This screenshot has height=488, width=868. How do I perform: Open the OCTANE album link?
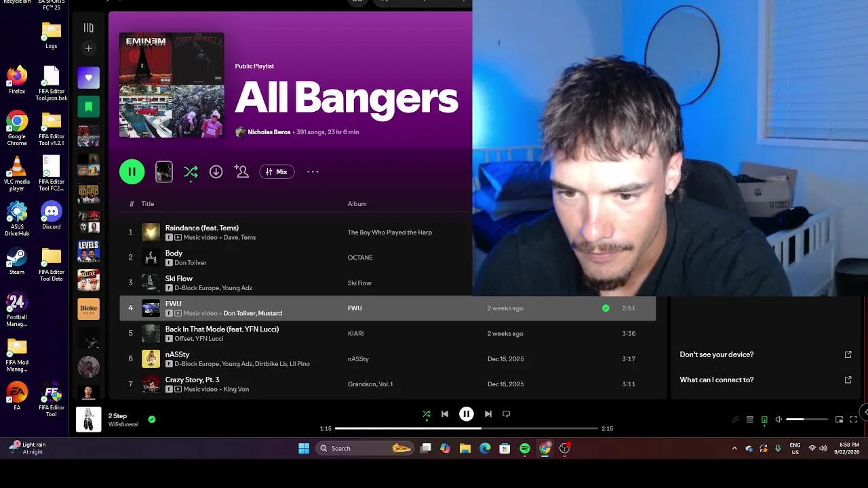click(360, 258)
